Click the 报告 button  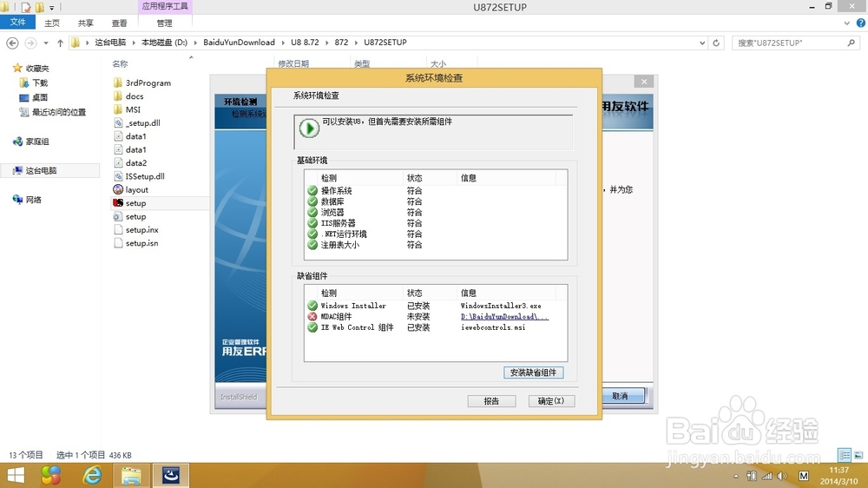pyautogui.click(x=491, y=400)
